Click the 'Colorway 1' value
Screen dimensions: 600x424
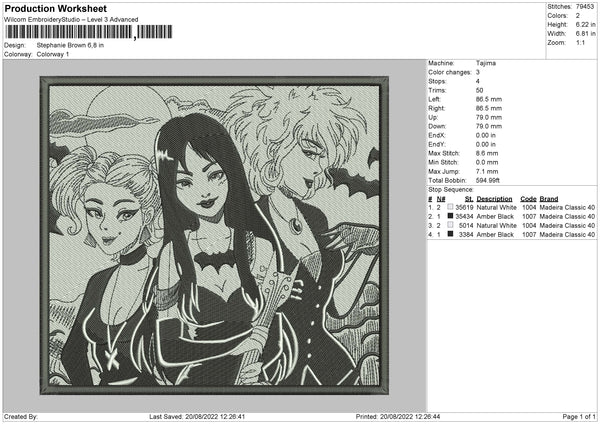[x=53, y=54]
